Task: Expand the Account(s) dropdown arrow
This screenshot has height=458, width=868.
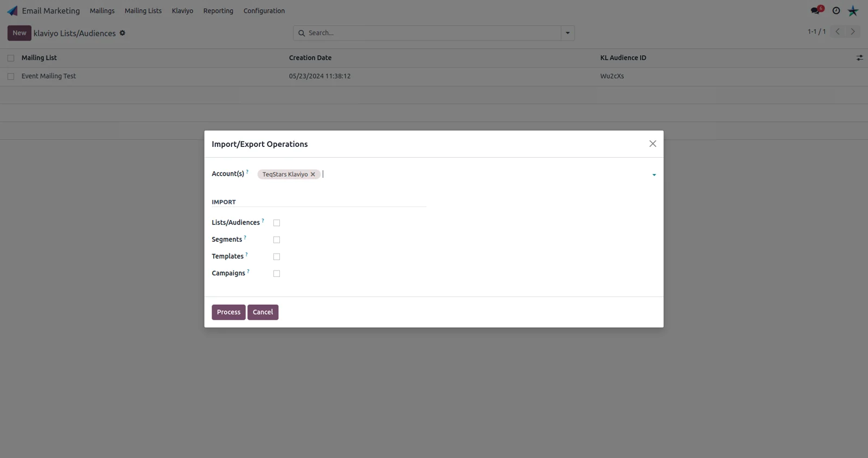Action: [x=654, y=175]
